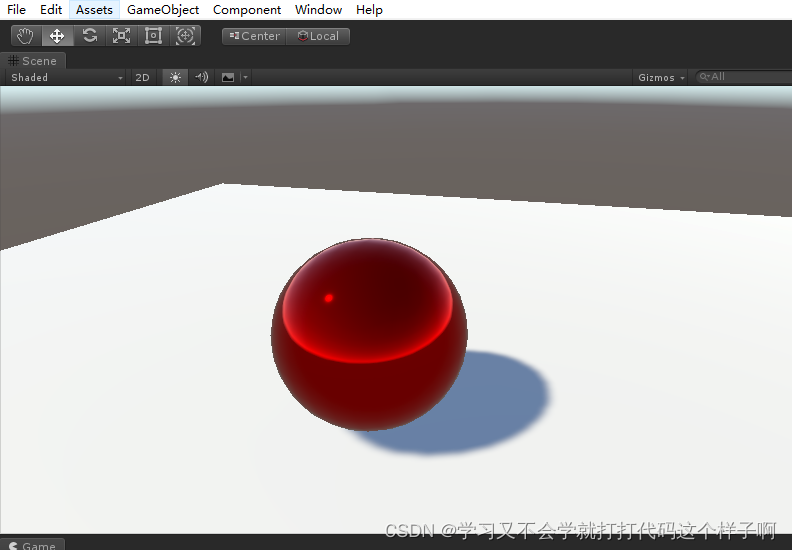The height and width of the screenshot is (550, 792).
Task: Toggle Local handle rotation button
Action: pyautogui.click(x=318, y=36)
